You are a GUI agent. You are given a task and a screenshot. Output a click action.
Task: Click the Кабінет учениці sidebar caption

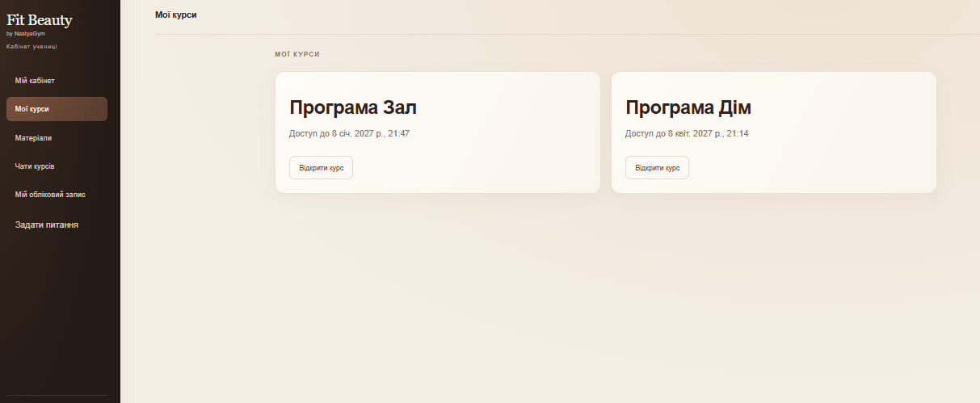[32, 47]
